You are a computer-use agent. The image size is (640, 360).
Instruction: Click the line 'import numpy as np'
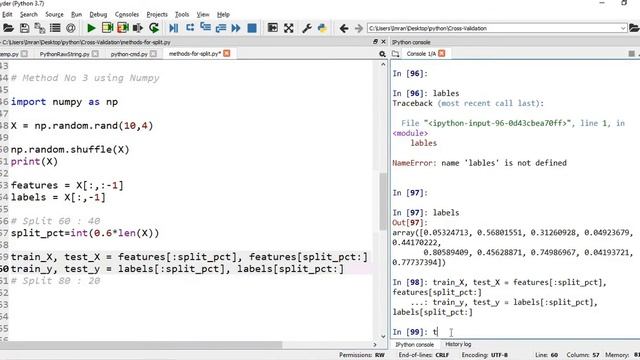click(x=64, y=102)
